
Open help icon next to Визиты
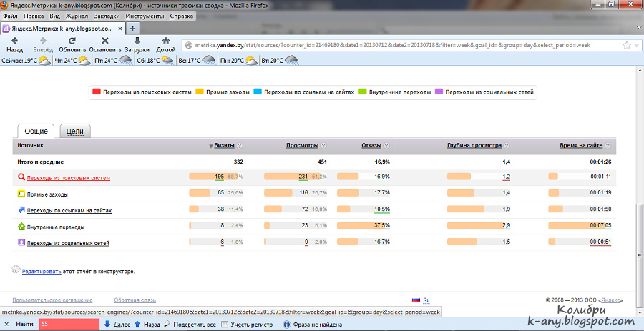(x=240, y=146)
